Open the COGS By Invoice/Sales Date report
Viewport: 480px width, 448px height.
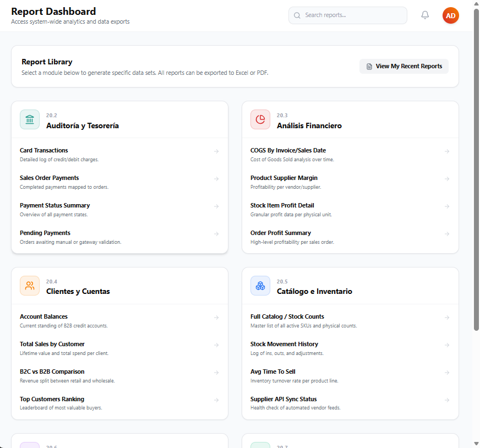click(x=350, y=155)
